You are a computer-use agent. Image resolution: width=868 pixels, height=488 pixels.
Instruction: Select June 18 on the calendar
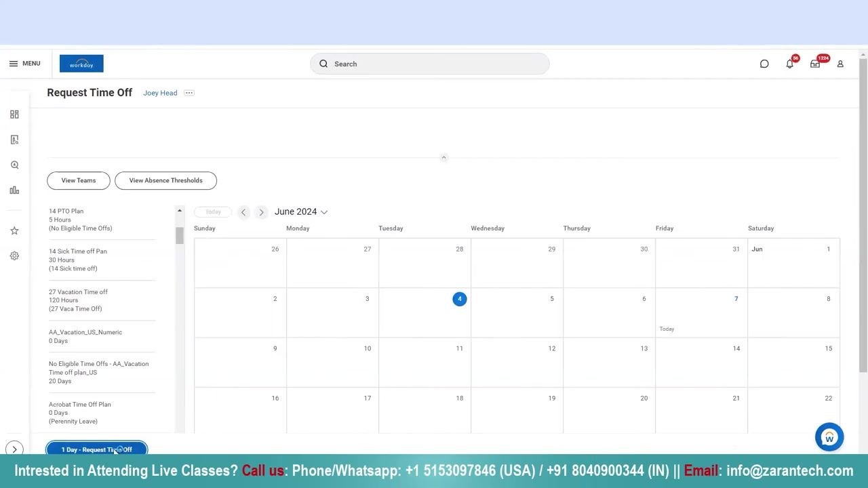pyautogui.click(x=425, y=411)
